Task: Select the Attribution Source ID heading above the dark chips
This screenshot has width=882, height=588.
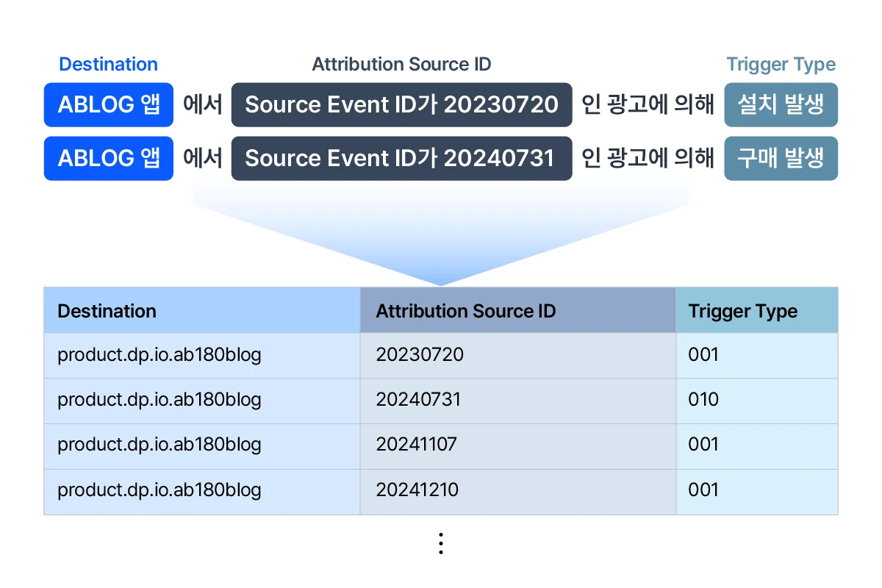Action: (x=401, y=65)
